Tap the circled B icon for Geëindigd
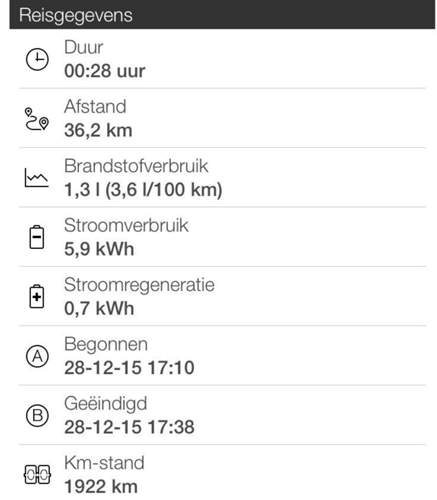 pyautogui.click(x=37, y=415)
